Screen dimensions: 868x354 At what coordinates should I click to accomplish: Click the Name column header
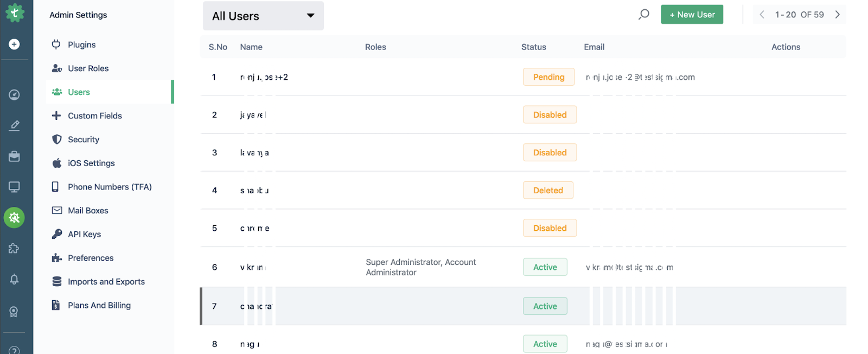click(x=251, y=47)
